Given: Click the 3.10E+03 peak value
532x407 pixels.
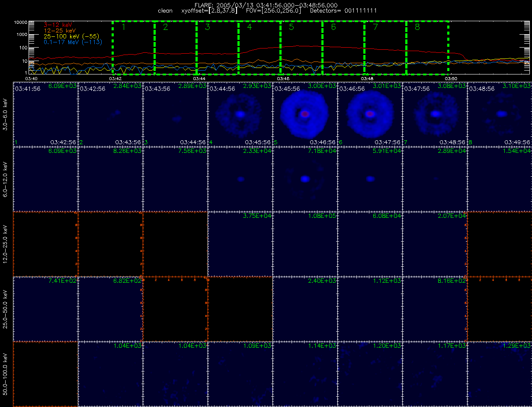Looking at the screenshot, I should tap(517, 86).
